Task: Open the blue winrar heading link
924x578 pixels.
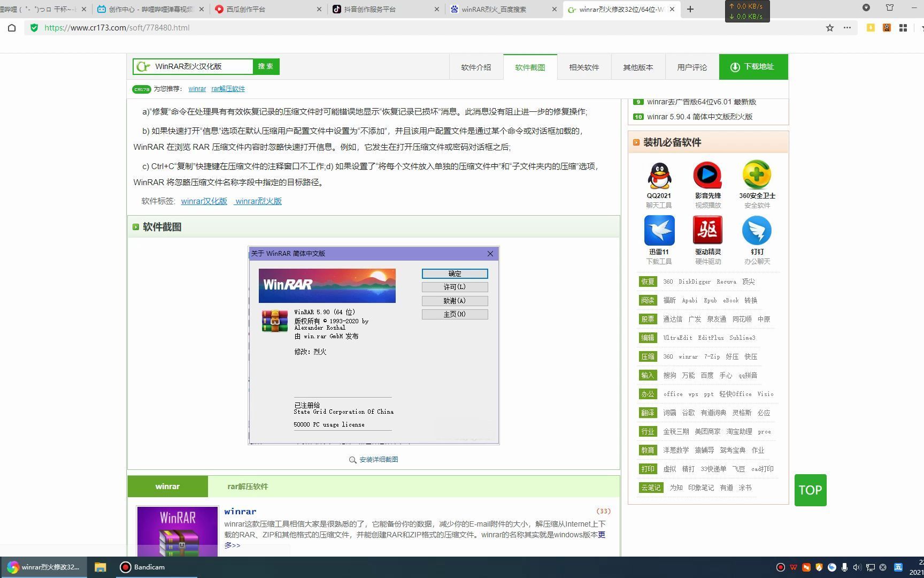Action: 240,512
